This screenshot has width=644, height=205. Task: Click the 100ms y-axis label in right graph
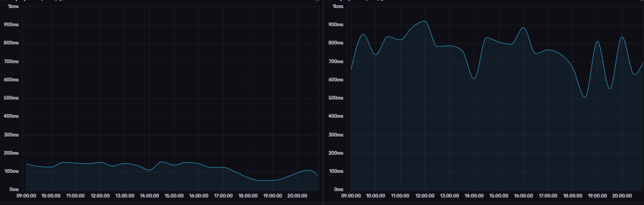click(335, 171)
